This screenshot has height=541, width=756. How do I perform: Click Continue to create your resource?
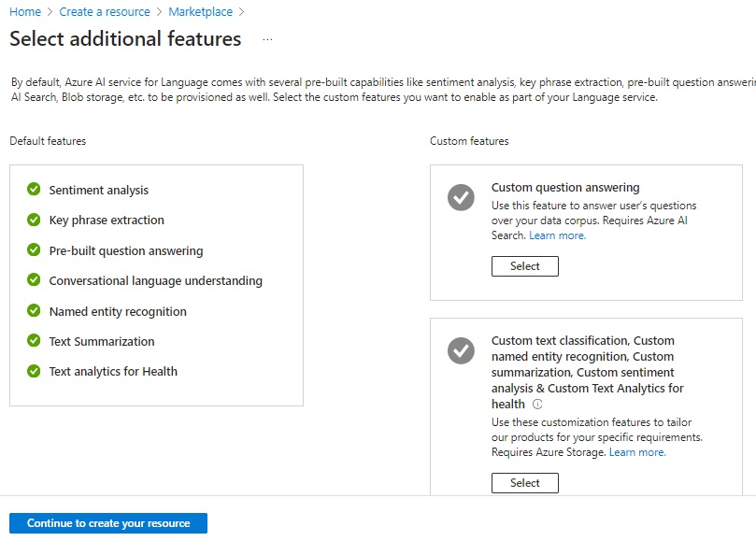click(x=108, y=523)
